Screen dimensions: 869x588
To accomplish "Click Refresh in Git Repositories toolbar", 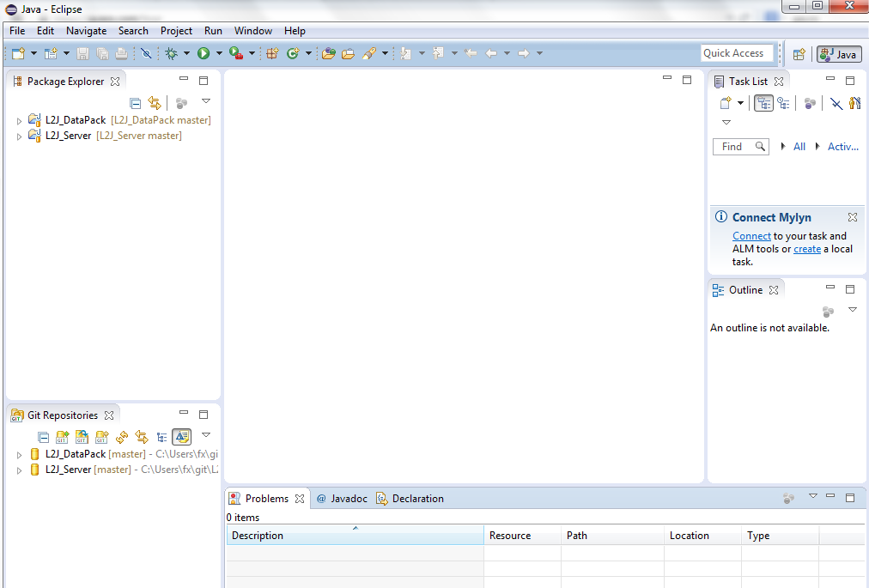I will pos(122,437).
